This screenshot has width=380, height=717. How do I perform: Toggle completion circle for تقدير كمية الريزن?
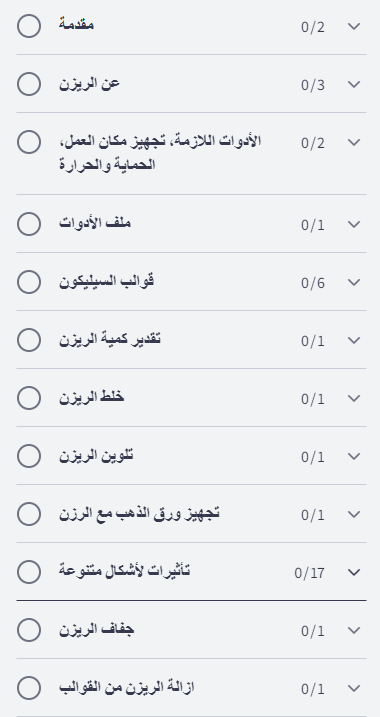coord(29,340)
